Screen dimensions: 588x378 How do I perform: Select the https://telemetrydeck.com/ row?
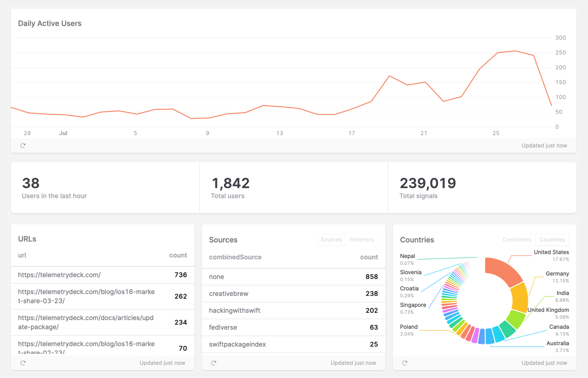[103, 275]
